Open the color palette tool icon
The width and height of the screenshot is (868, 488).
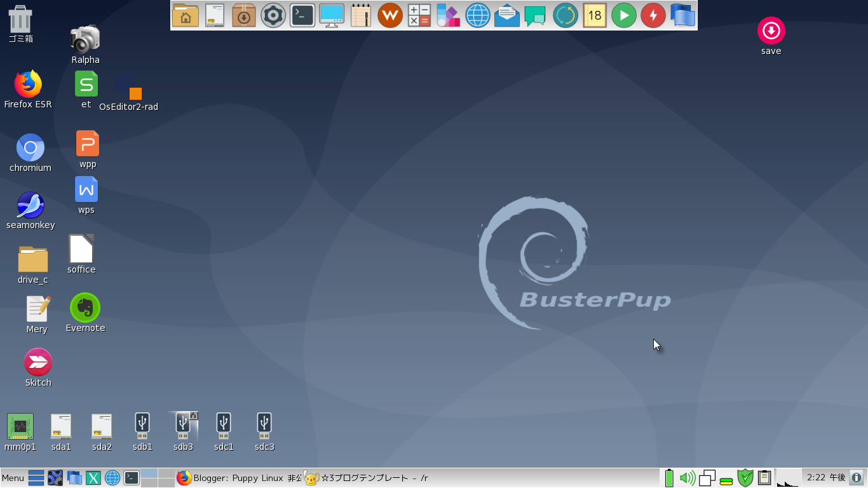click(449, 14)
